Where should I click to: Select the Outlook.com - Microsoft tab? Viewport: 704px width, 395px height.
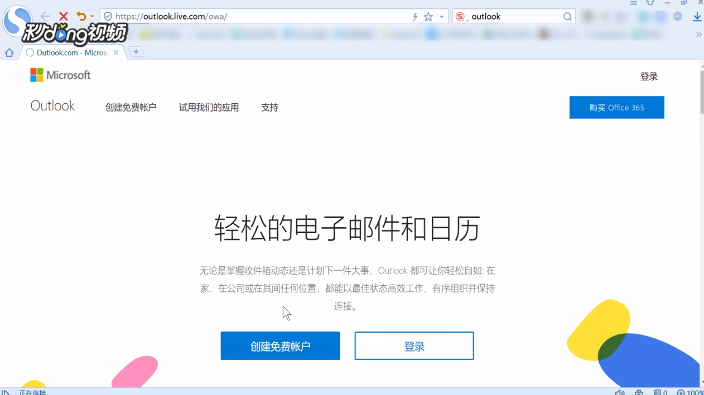coord(72,53)
